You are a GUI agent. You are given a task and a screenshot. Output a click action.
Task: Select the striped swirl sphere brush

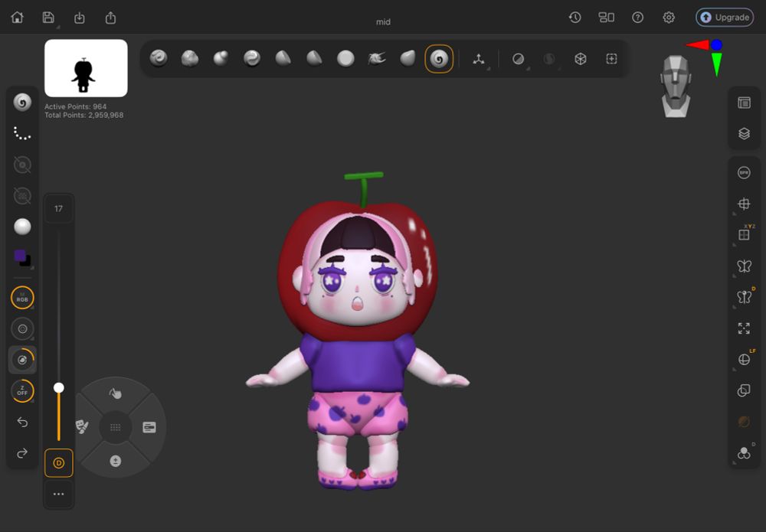252,59
